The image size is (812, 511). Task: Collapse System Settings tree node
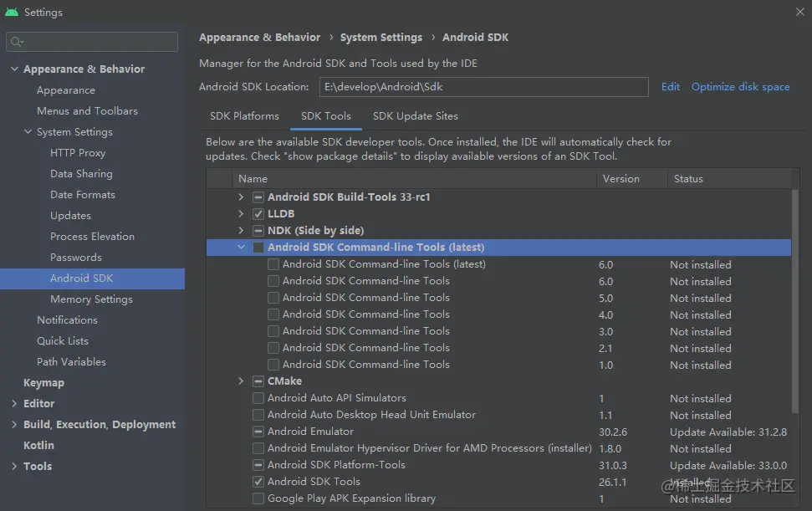28,132
